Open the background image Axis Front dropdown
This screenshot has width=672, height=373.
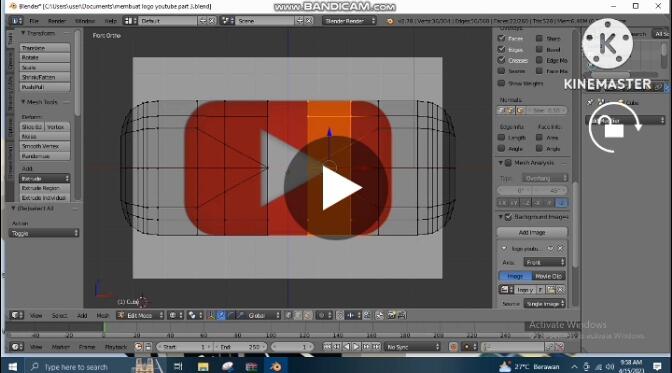[544, 262]
